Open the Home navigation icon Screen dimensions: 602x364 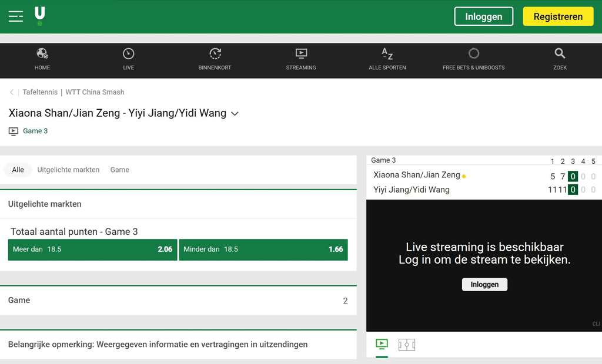coord(42,53)
